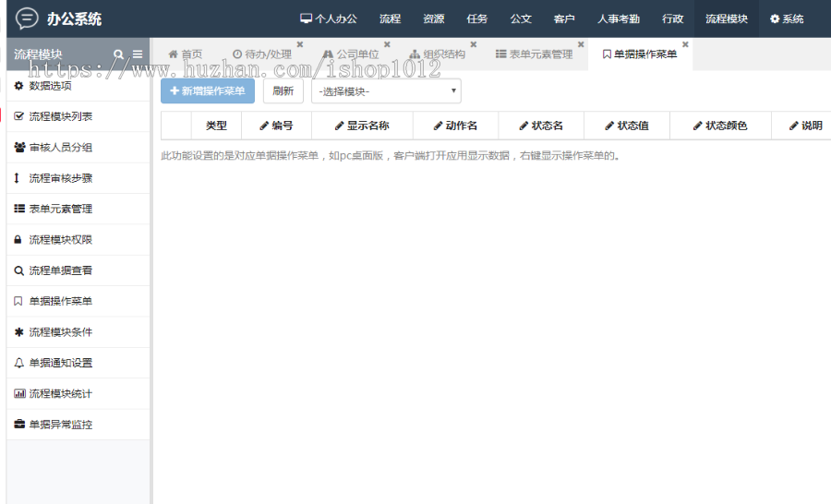Open the 公文 top menu
This screenshot has height=504, width=831.
[521, 18]
